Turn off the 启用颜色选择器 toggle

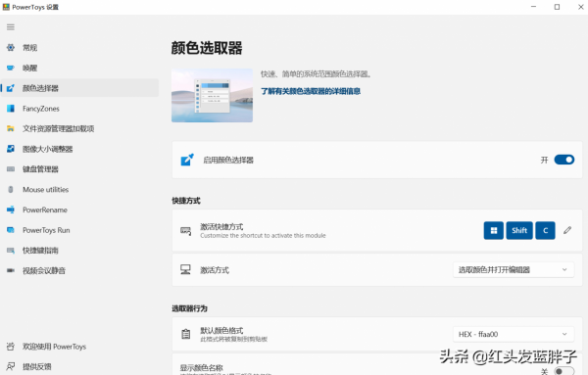click(564, 160)
